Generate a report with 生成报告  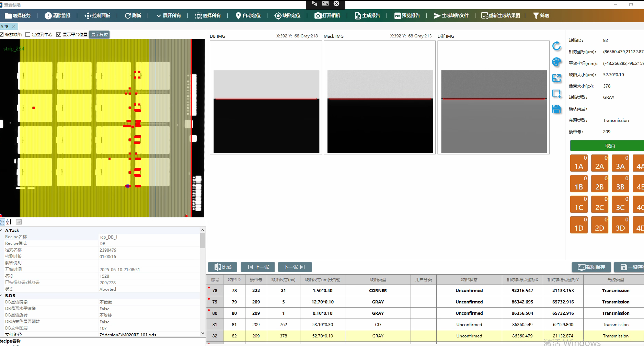[367, 16]
